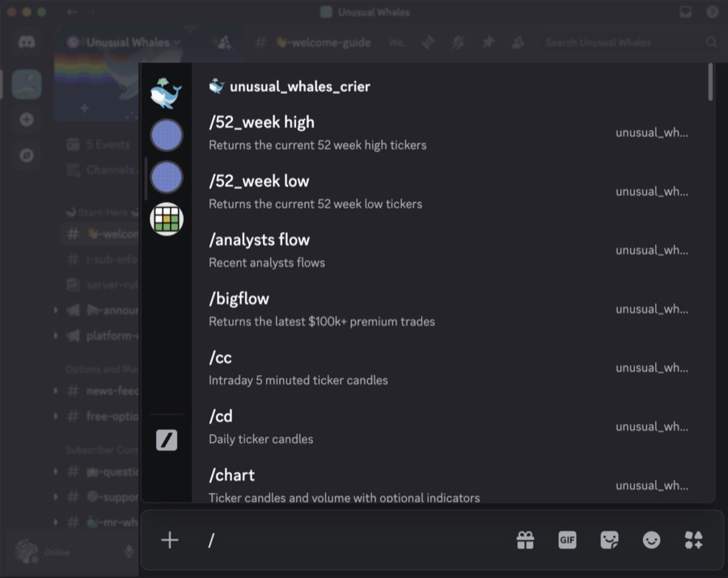Open the emoji picker
Image resolution: width=728 pixels, height=578 pixels.
pyautogui.click(x=651, y=540)
